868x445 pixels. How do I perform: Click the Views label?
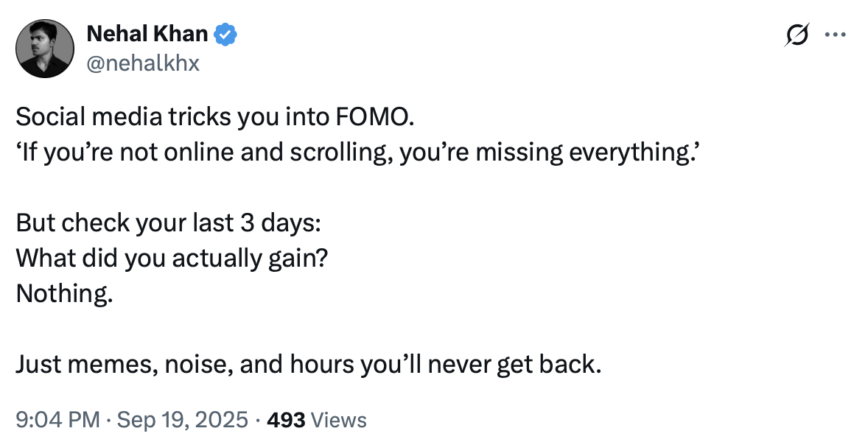tap(339, 420)
